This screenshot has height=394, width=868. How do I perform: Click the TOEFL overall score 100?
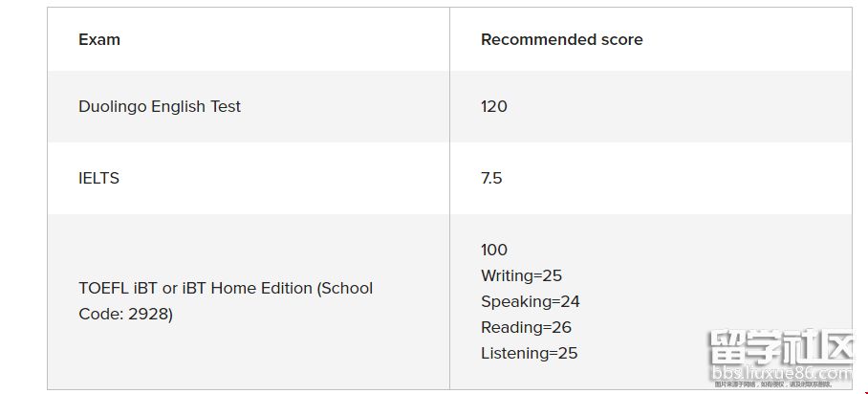(494, 250)
